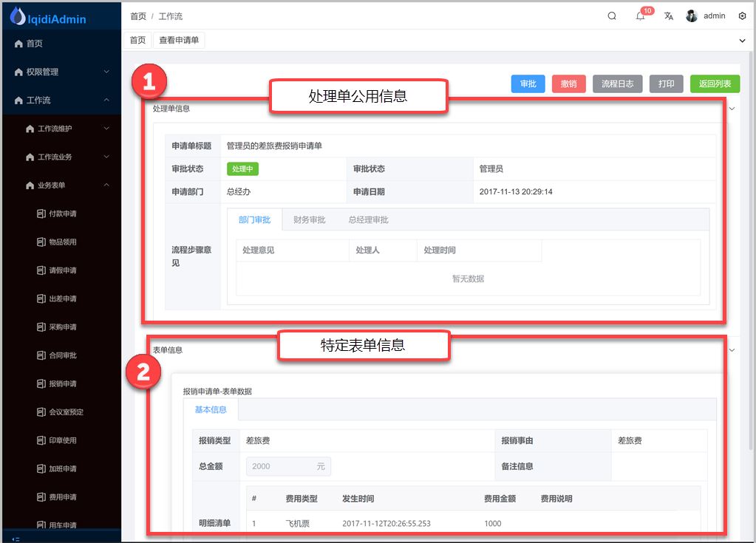Viewport: 756px width, 543px height.
Task: Click the 飞机票 cell in the detail list
Action: click(x=298, y=523)
